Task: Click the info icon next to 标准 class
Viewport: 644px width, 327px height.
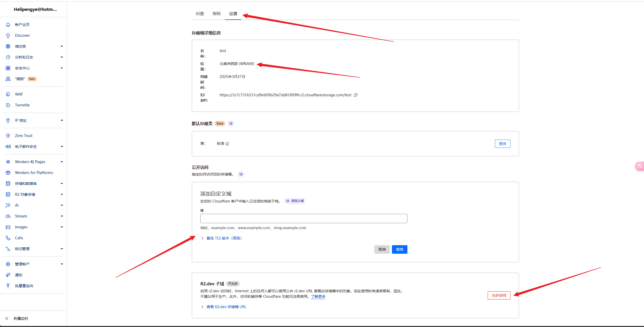Action: pos(227,144)
